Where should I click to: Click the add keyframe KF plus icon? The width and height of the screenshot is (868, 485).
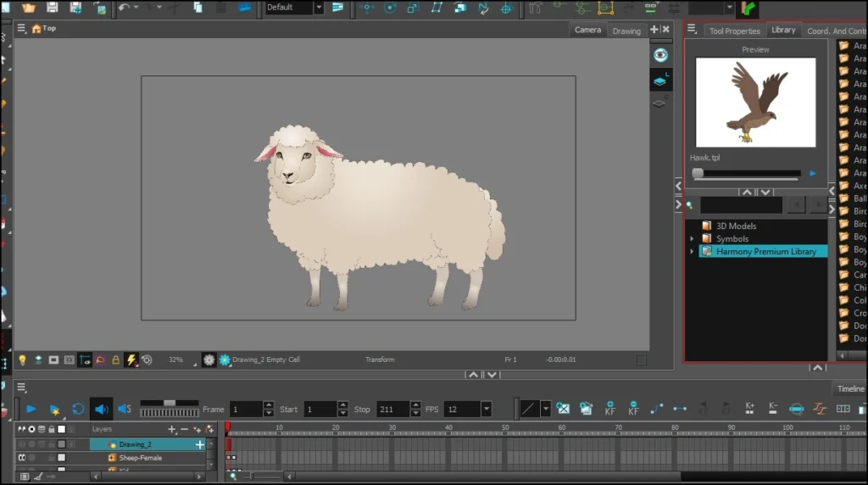[609, 409]
